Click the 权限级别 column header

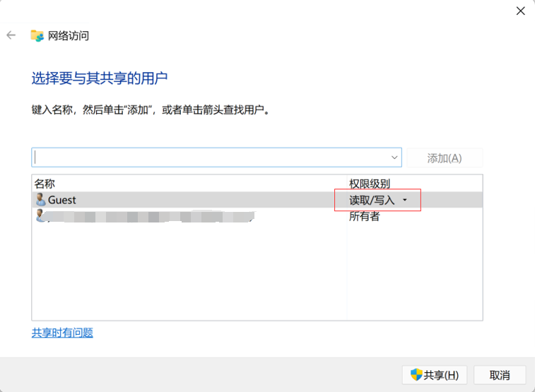[x=370, y=184]
